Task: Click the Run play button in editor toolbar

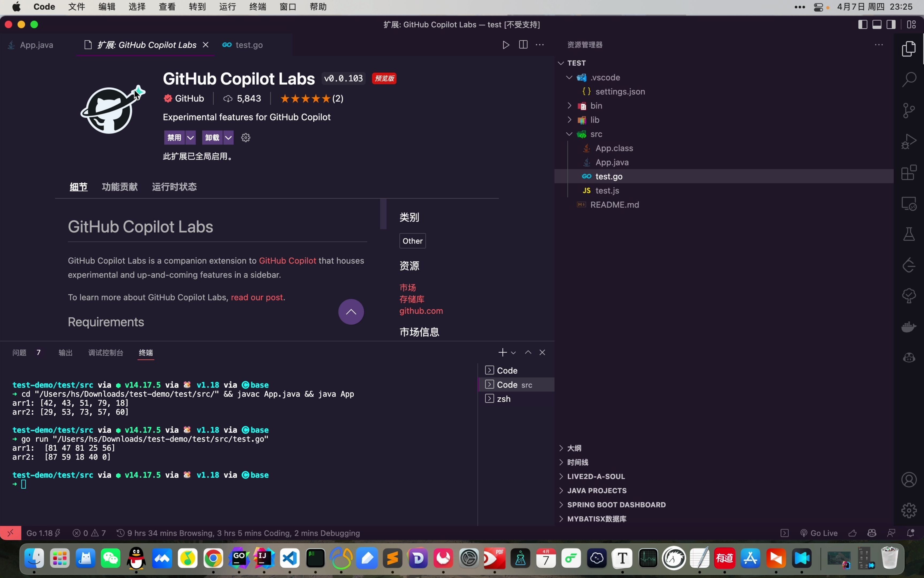Action: pyautogui.click(x=506, y=45)
